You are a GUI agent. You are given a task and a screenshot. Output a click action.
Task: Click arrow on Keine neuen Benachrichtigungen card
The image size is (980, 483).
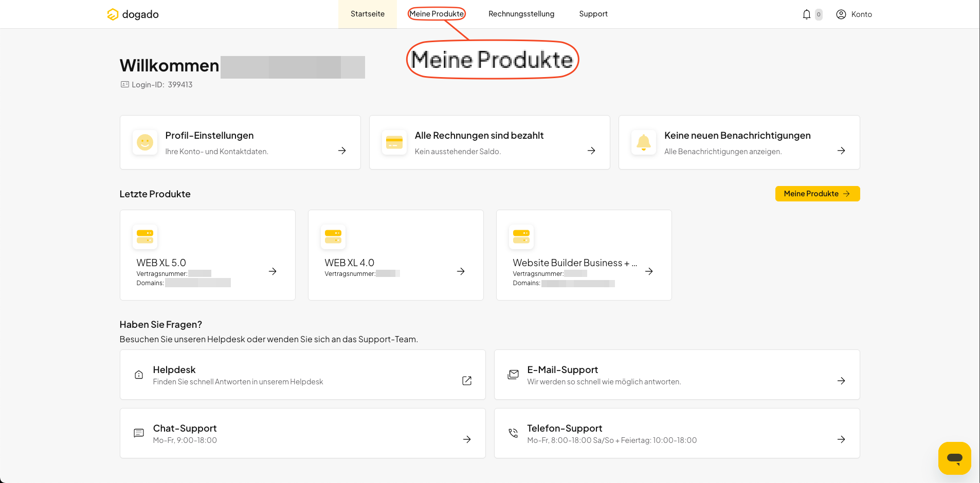[841, 151]
